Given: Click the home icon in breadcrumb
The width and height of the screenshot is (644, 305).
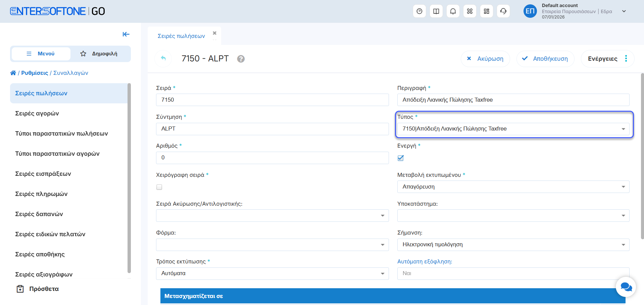Looking at the screenshot, I should [x=13, y=73].
